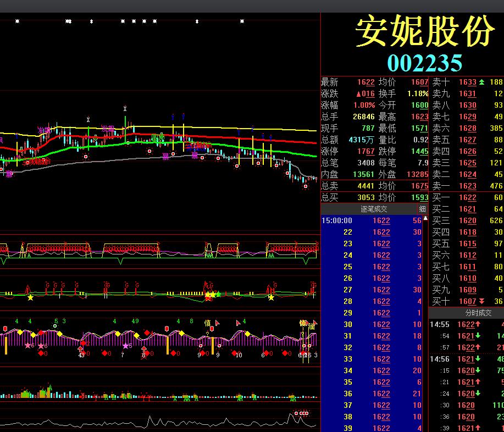Image resolution: width=504 pixels, height=432 pixels.
Task: Select the 买六 row at 1612
Action: click(x=467, y=255)
